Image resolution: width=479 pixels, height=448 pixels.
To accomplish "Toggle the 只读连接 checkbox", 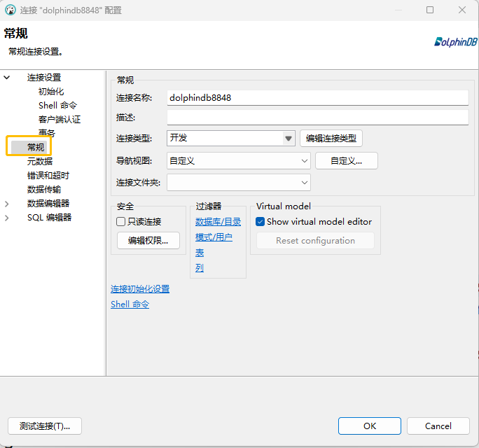I will point(121,222).
